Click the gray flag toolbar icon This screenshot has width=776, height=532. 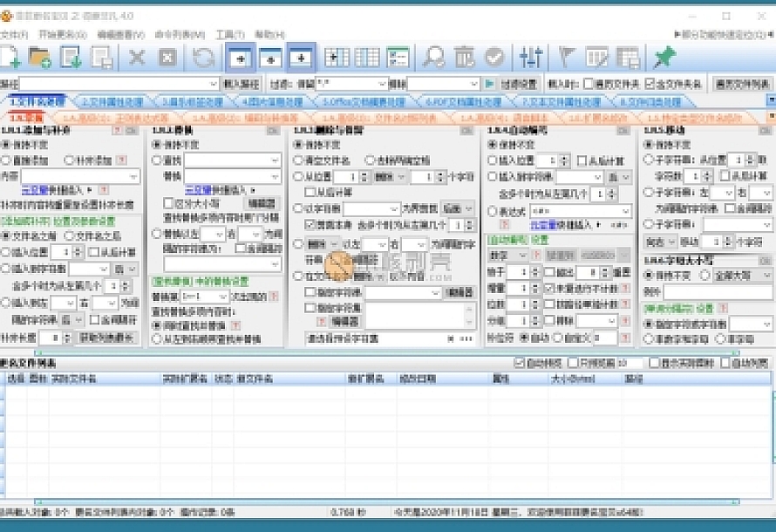[x=566, y=58]
